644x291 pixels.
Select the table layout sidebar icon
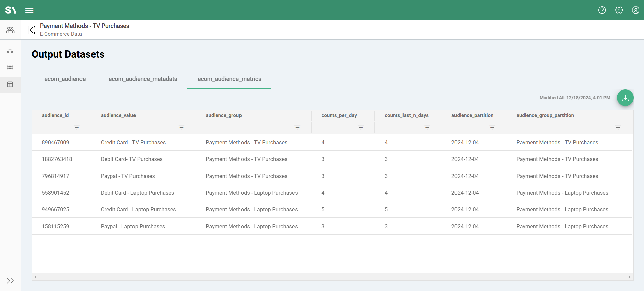point(10,84)
